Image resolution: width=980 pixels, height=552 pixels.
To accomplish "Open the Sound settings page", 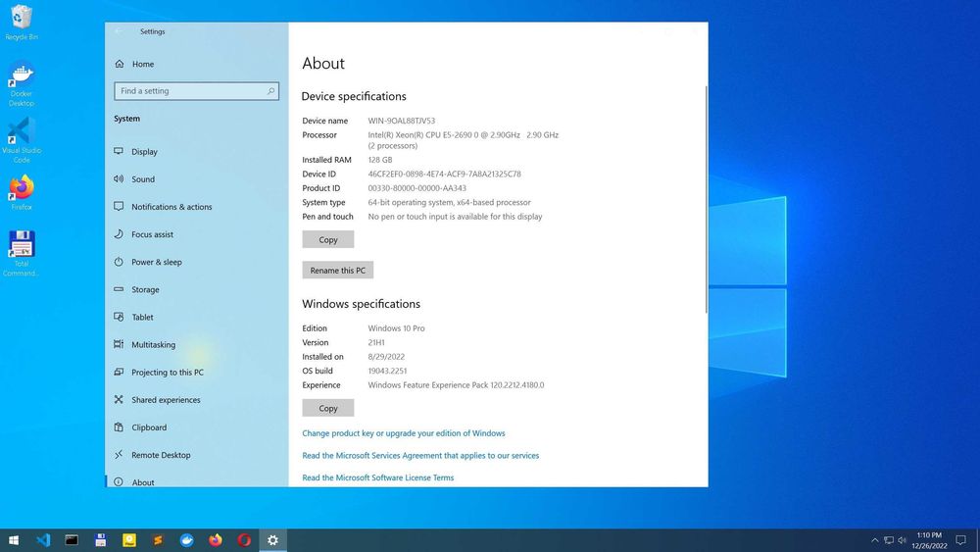I will coord(143,178).
